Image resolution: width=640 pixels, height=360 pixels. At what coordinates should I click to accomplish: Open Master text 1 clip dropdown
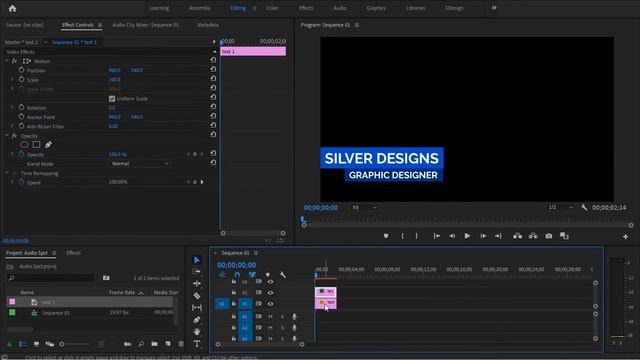tap(45, 42)
